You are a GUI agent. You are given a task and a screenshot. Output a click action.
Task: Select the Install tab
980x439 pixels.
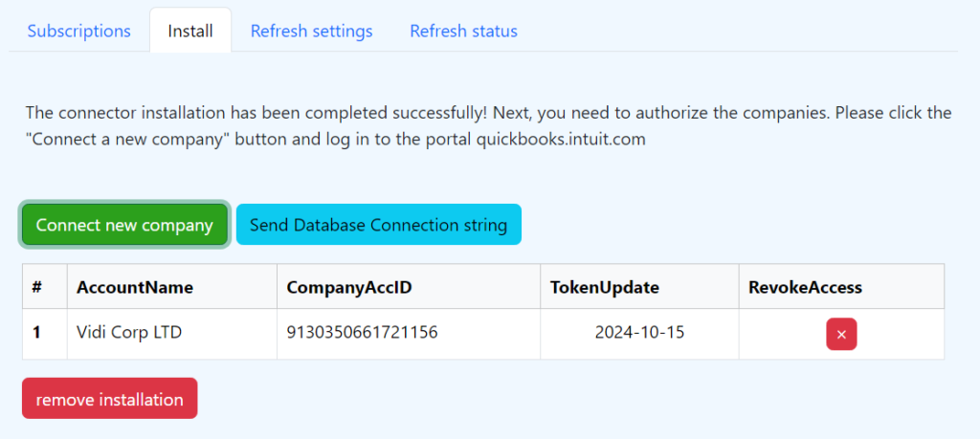point(190,31)
